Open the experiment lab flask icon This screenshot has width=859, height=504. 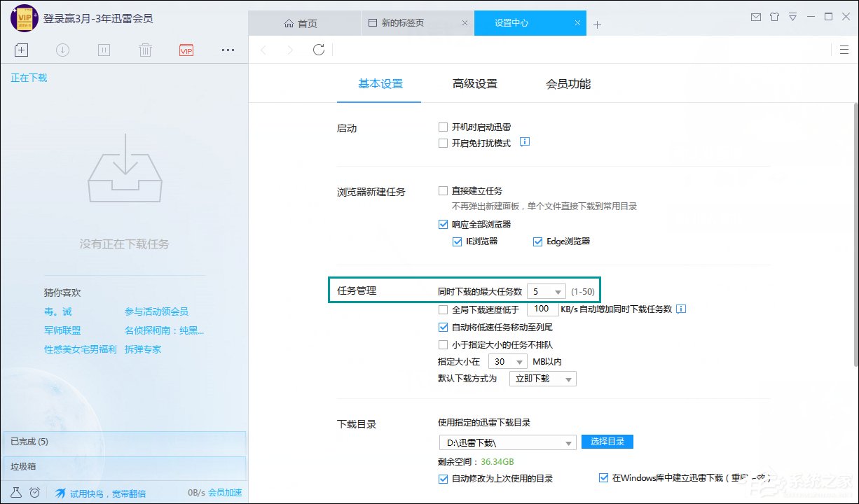tap(15, 493)
